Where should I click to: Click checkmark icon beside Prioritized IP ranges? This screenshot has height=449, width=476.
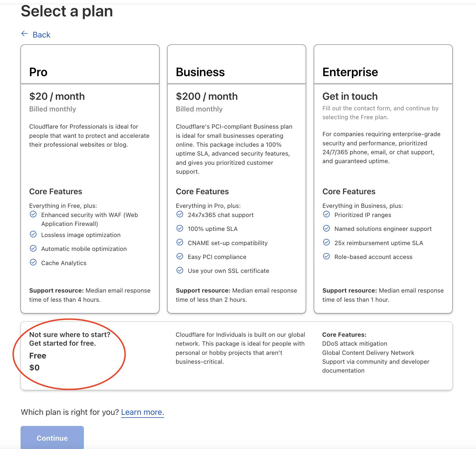(326, 214)
